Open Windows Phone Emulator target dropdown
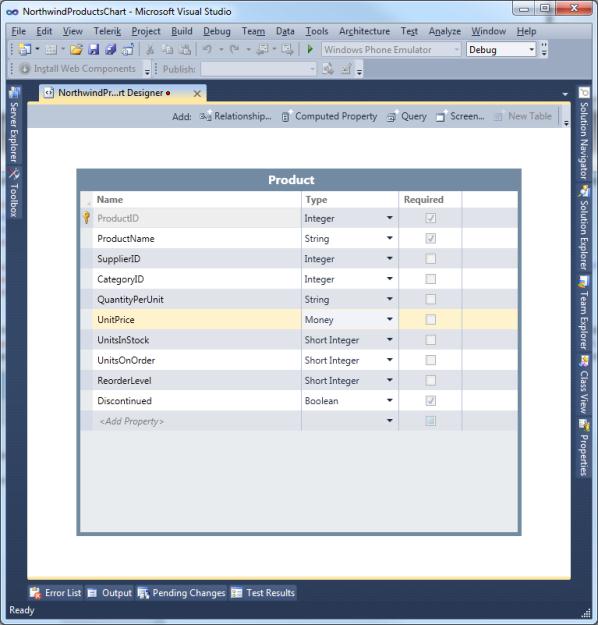The image size is (598, 625). [x=391, y=49]
